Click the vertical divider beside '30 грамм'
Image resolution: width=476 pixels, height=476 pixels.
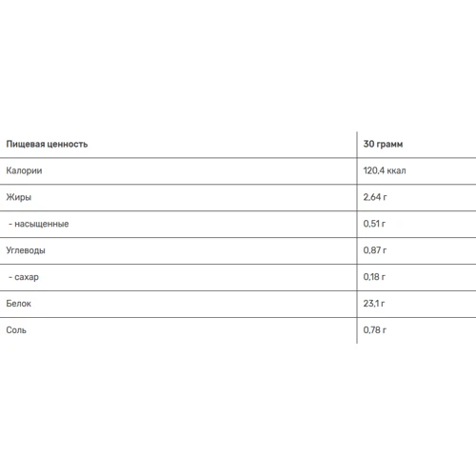coord(357,144)
